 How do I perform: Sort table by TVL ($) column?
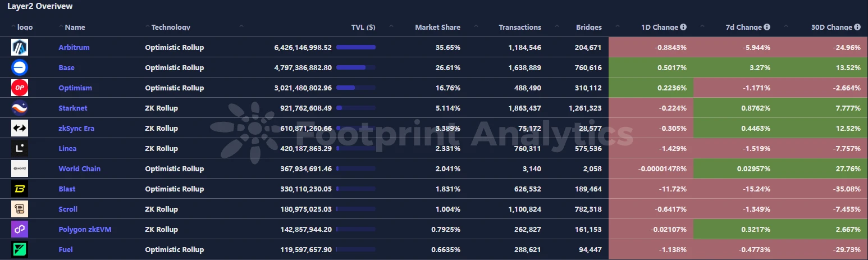(363, 27)
